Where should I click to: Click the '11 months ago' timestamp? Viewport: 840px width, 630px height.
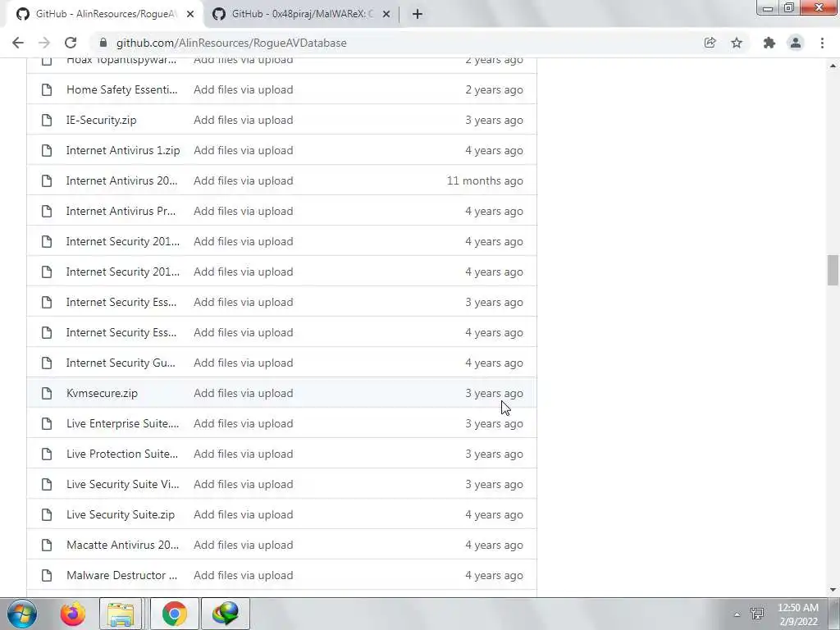pyautogui.click(x=485, y=180)
